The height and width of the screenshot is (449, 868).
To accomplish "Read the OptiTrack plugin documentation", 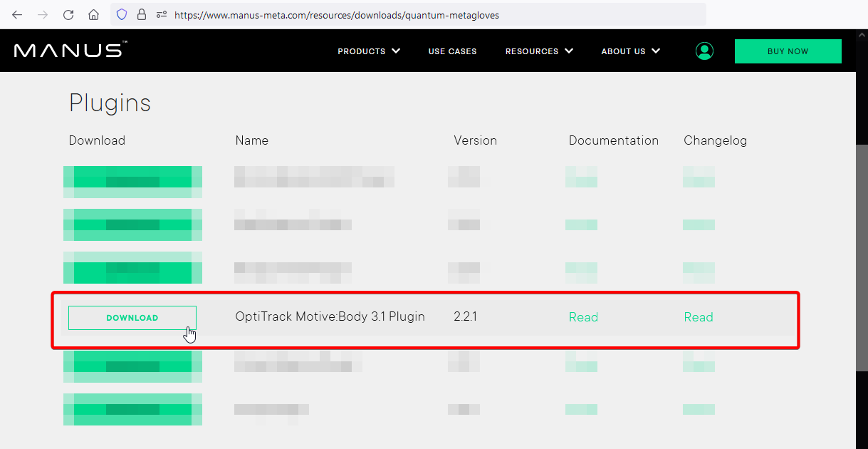I will point(583,316).
